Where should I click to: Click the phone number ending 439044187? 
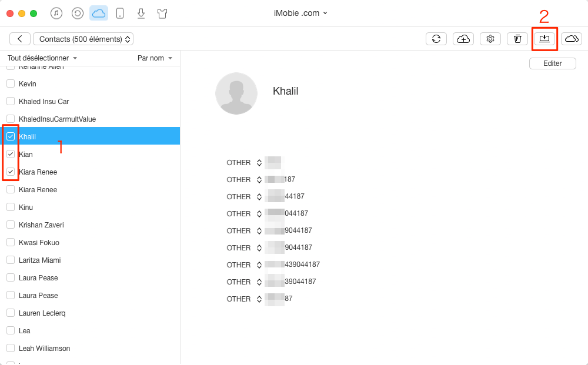292,264
